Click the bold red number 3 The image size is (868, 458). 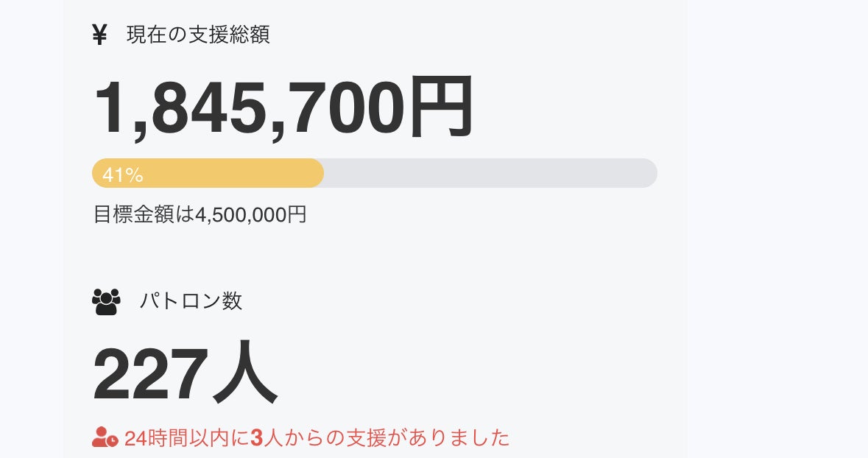[256, 438]
